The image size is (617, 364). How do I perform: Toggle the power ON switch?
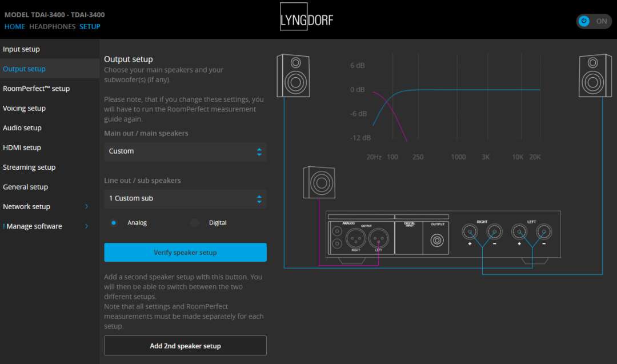592,21
